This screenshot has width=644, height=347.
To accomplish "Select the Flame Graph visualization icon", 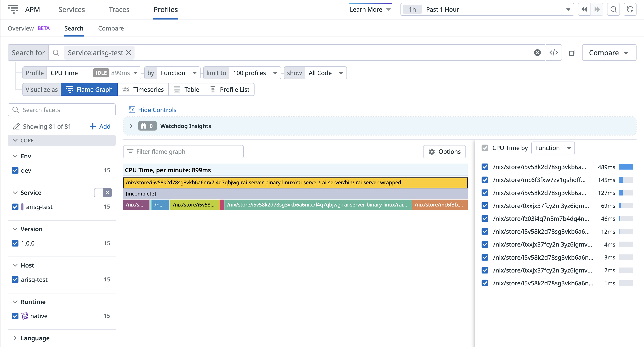I will 69,89.
